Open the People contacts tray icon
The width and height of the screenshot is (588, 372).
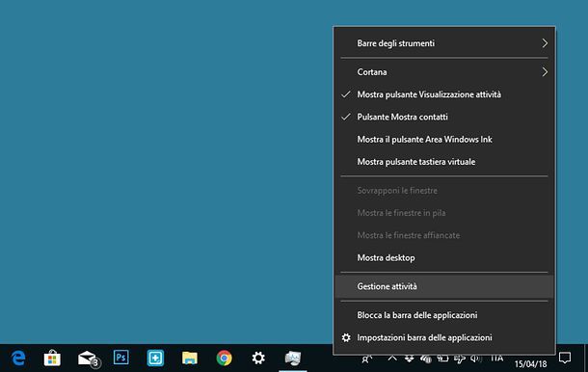pos(366,359)
